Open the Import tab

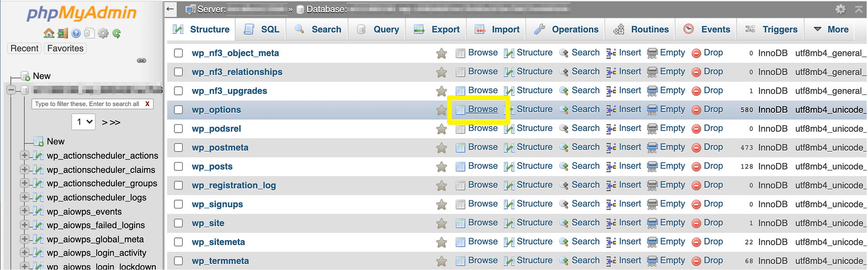click(496, 29)
